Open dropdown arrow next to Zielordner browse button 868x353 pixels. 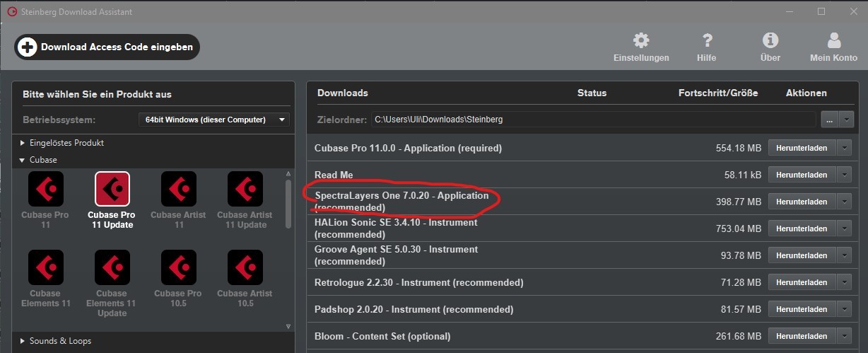coord(846,120)
